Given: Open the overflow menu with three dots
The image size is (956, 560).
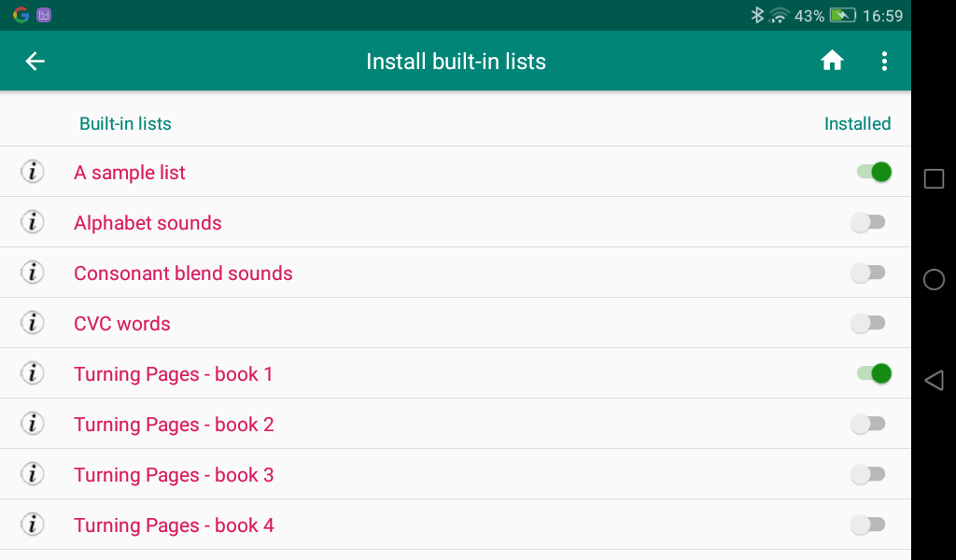Looking at the screenshot, I should [x=884, y=61].
